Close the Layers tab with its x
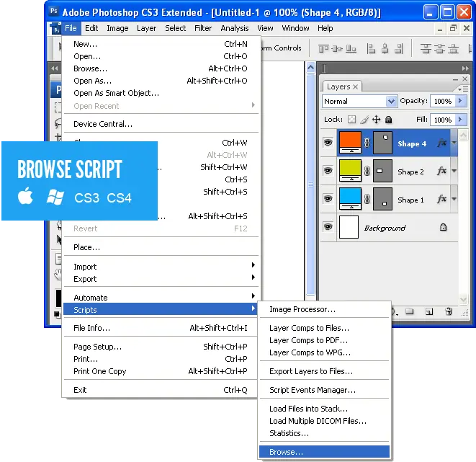This screenshot has width=476, height=462. [356, 87]
